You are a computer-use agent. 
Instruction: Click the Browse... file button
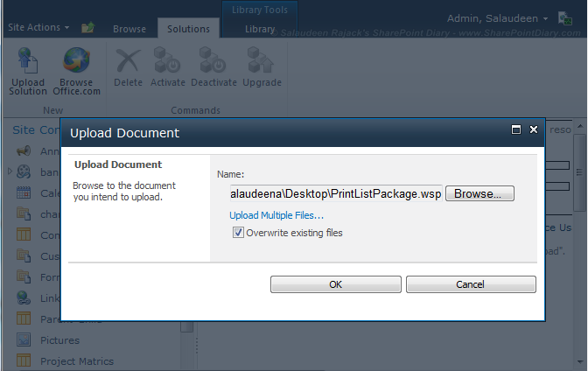pos(479,193)
